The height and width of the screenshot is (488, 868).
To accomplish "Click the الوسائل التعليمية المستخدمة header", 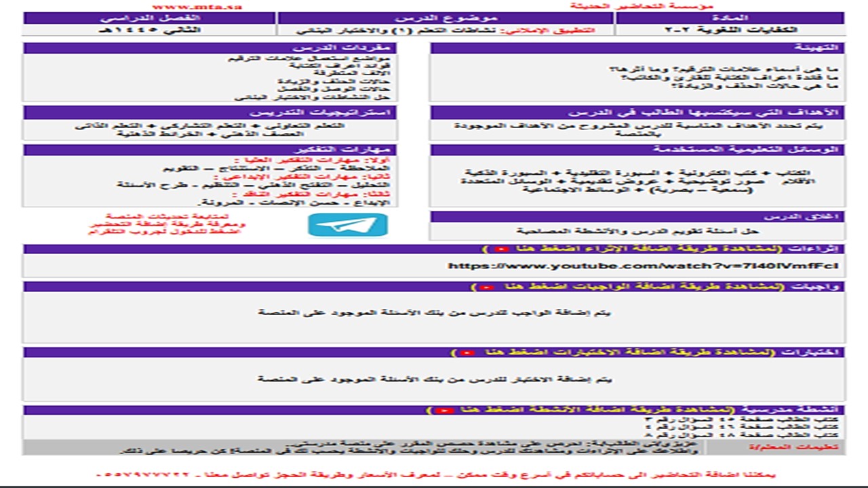I will pos(637,150).
